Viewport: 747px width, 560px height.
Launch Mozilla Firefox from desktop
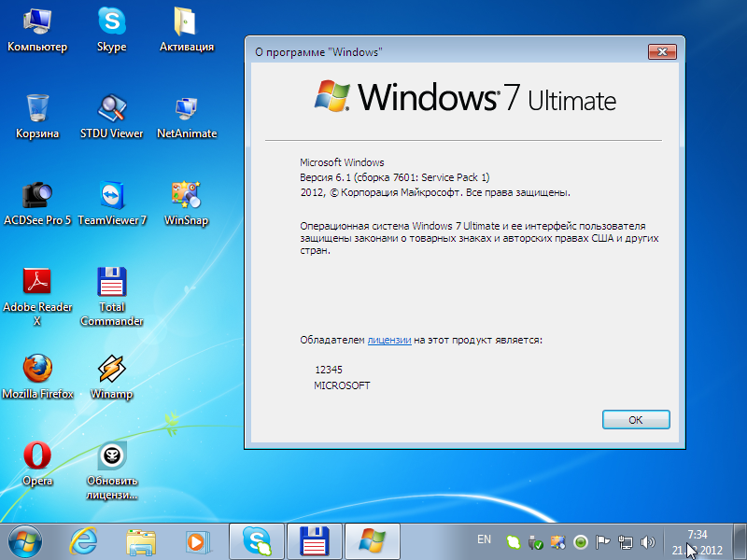coord(37,376)
